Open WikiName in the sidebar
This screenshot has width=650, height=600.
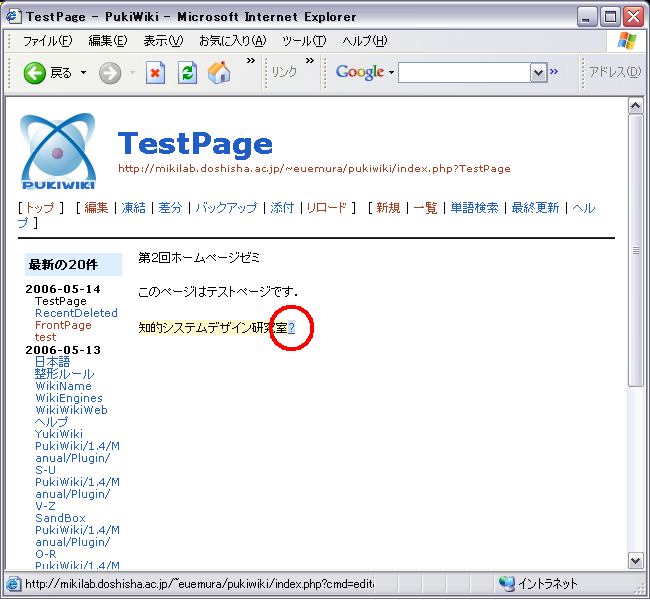[x=63, y=386]
